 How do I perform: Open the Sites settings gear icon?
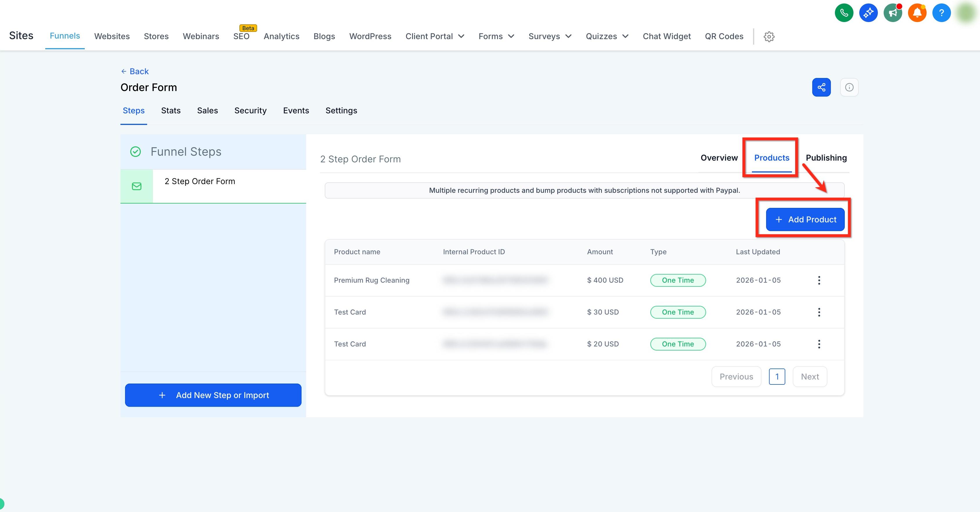click(x=769, y=37)
